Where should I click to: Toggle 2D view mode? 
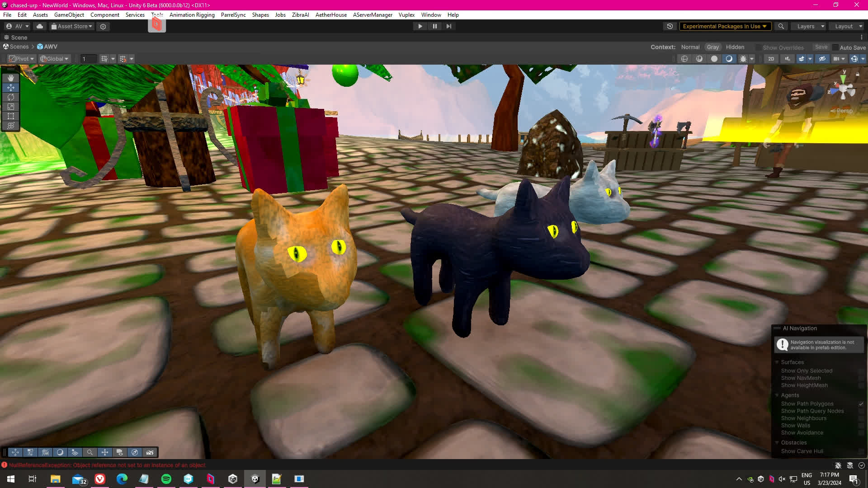(771, 59)
